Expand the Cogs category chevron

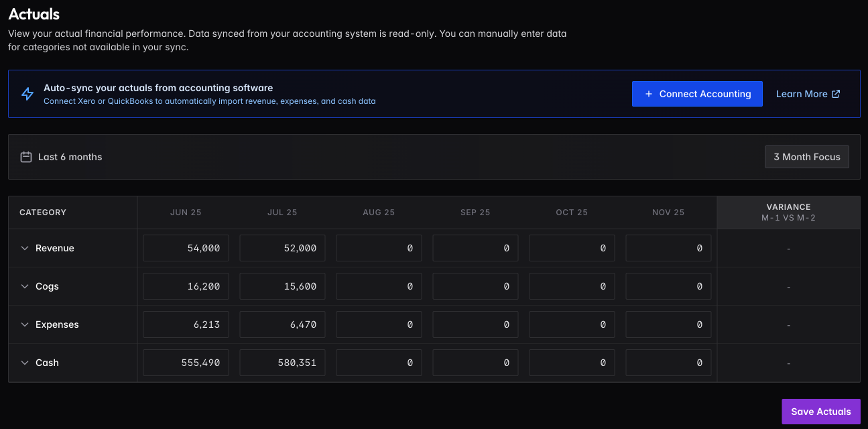[25, 286]
